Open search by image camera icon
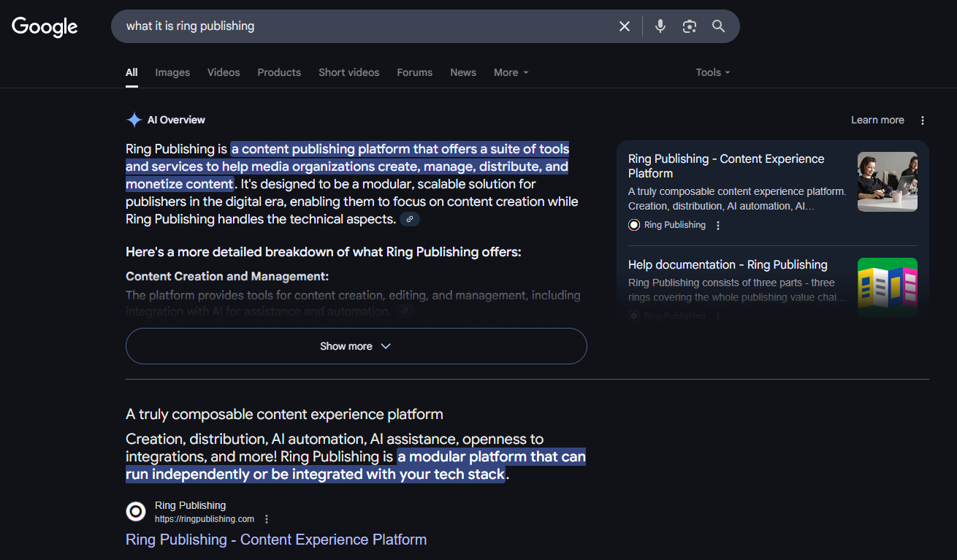Image resolution: width=957 pixels, height=560 pixels. [690, 26]
